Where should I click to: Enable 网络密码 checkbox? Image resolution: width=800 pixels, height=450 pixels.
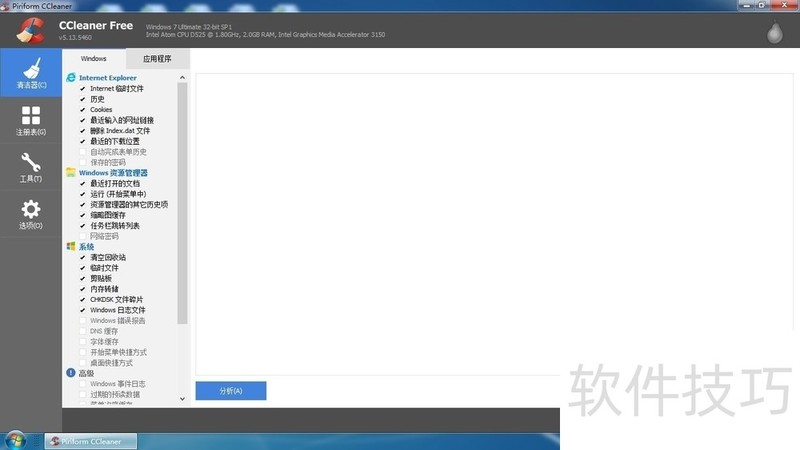pyautogui.click(x=83, y=236)
